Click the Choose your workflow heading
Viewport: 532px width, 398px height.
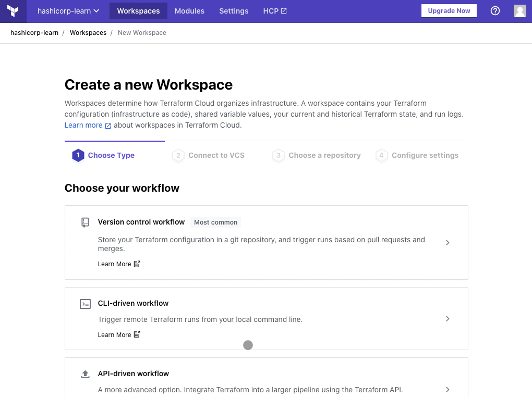122,188
